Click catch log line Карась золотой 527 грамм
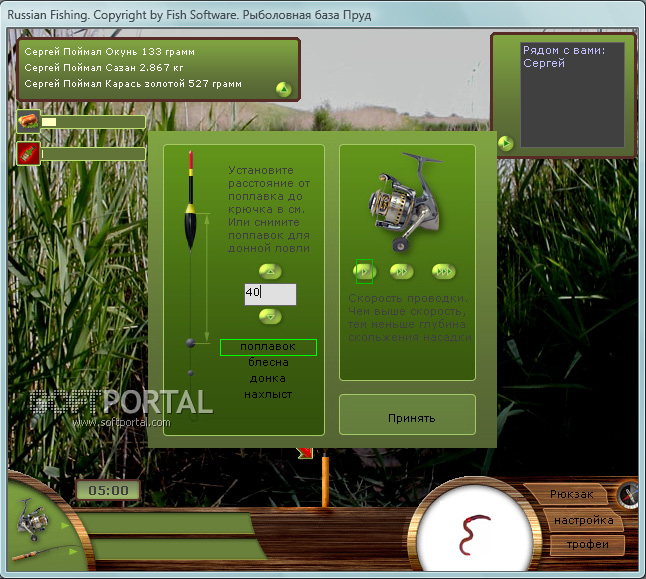Image resolution: width=646 pixels, height=579 pixels. (133, 84)
